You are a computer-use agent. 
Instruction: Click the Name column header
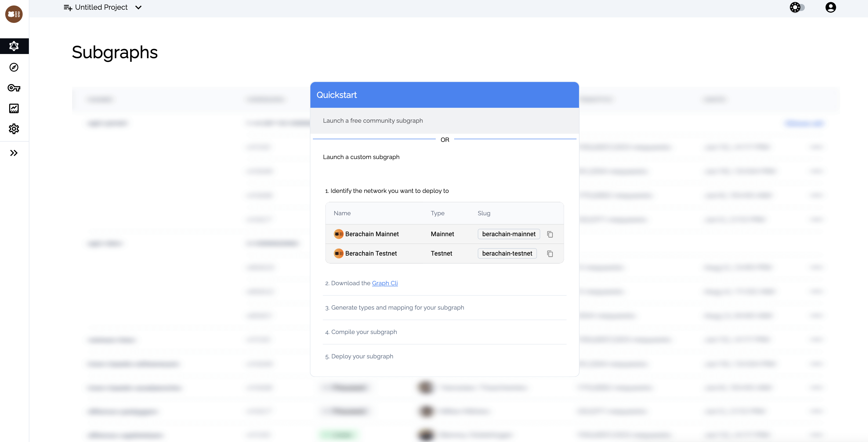point(342,214)
